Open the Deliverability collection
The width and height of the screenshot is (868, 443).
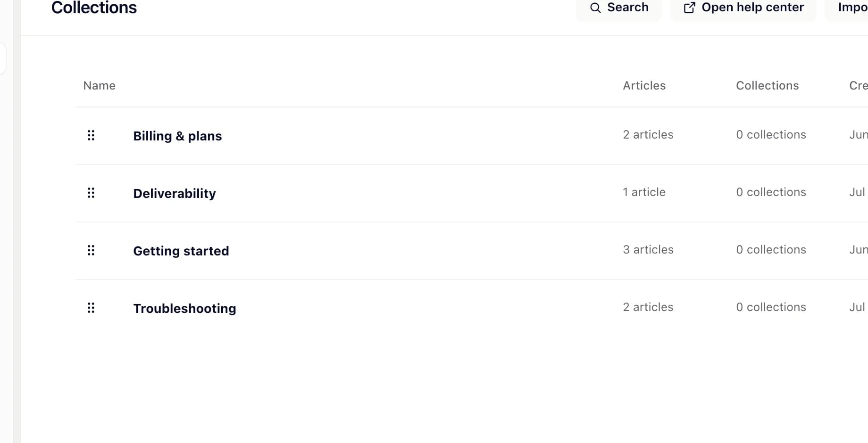pos(175,193)
